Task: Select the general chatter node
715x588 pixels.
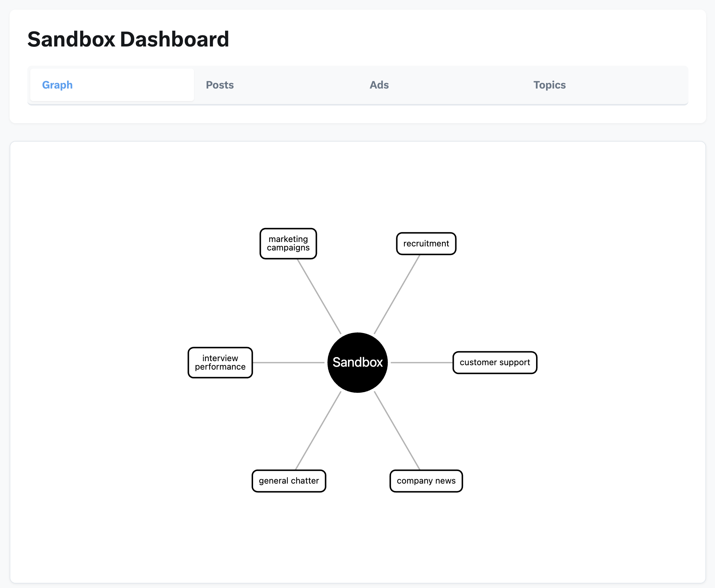Action: point(289,481)
